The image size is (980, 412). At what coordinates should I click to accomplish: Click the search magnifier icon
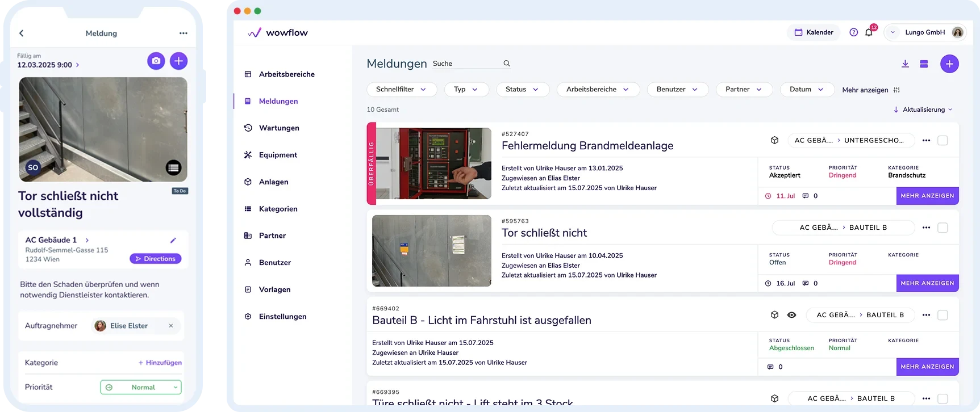coord(507,64)
